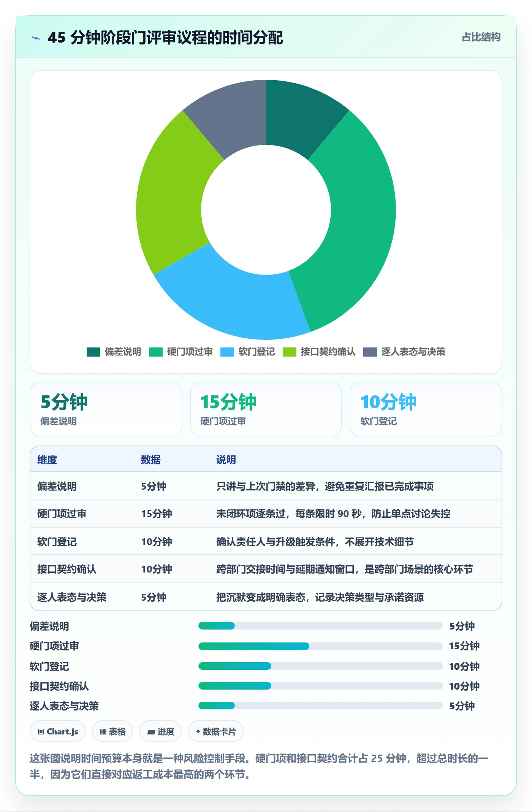Click the summary paragraph about 风险控制手段
Viewport: 532px width, 812px height.
click(259, 766)
